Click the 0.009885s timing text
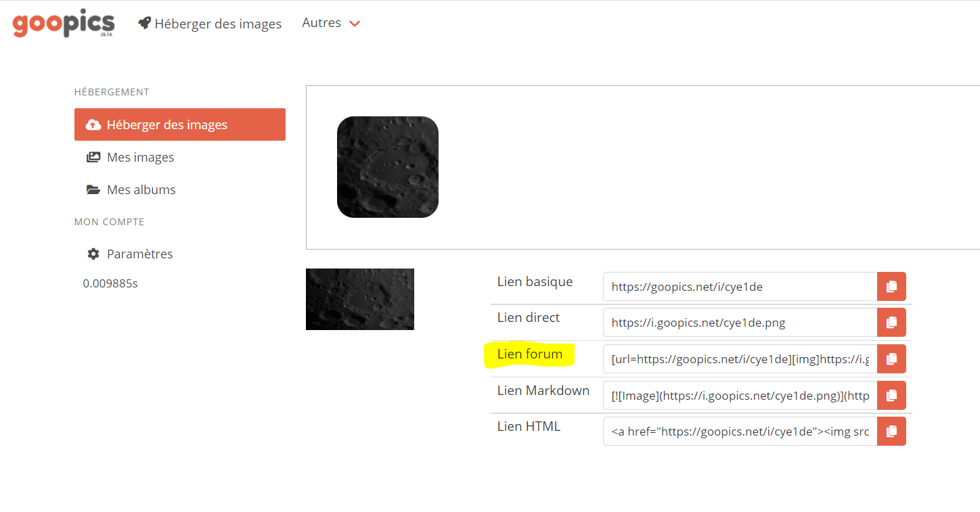 click(x=110, y=283)
